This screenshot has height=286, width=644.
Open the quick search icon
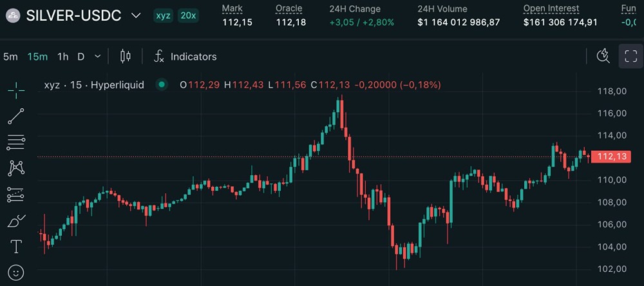point(603,56)
